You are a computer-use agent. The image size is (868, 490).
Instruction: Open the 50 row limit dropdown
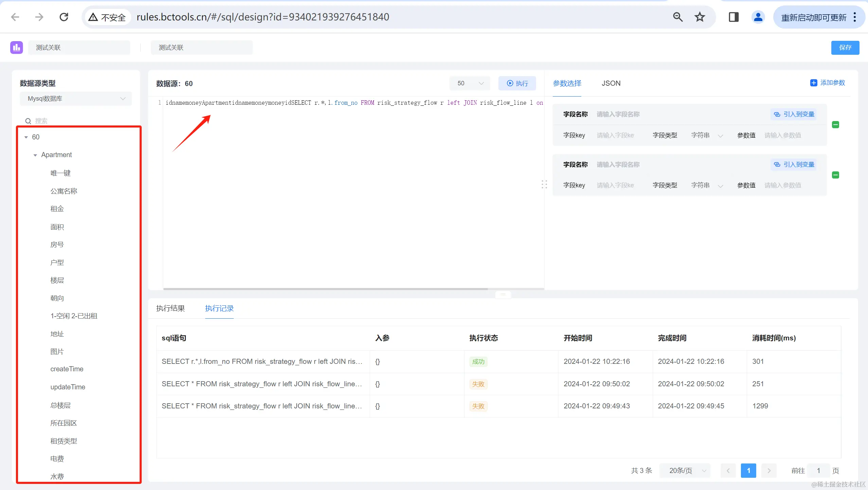[470, 83]
